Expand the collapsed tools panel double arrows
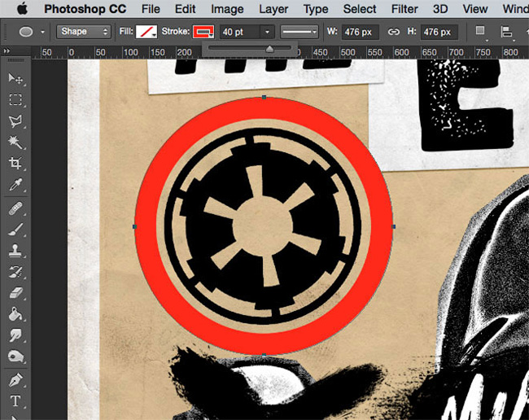Image resolution: width=529 pixels, height=420 pixels. coord(7,51)
